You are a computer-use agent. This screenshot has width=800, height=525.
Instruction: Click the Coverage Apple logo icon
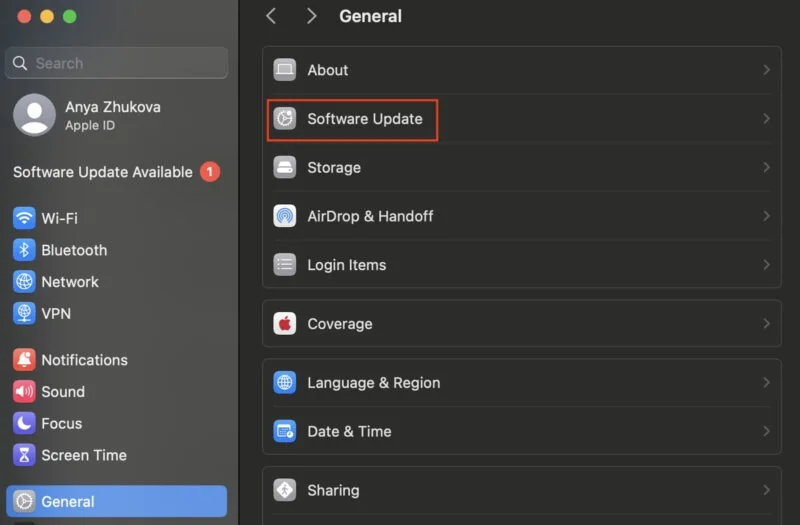click(285, 323)
